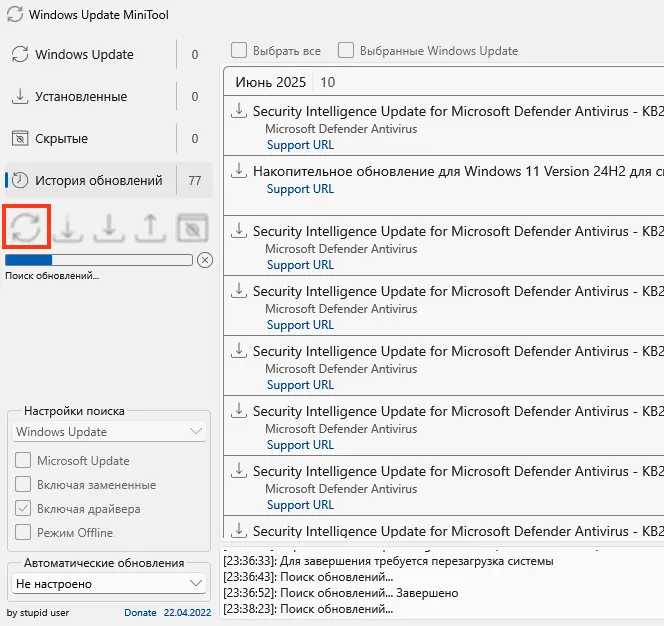Screen dimensions: 664x626
Task: Click the update search progress bar
Action: pos(99,260)
